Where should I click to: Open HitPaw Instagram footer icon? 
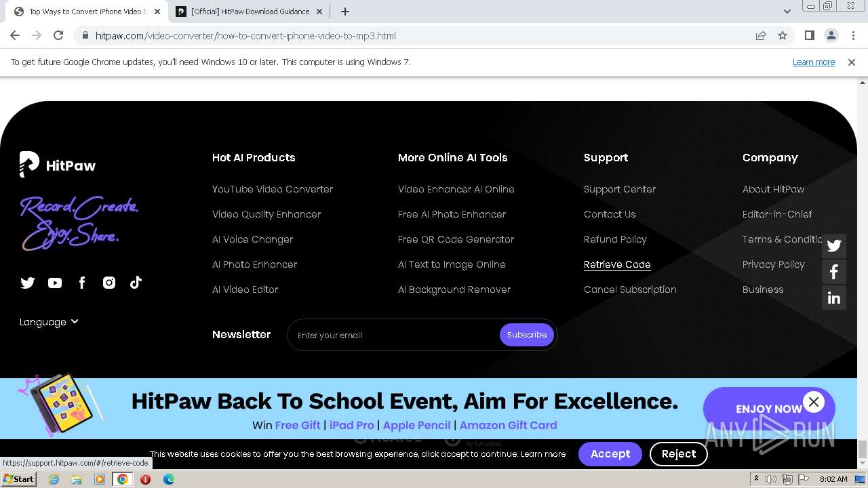click(109, 283)
